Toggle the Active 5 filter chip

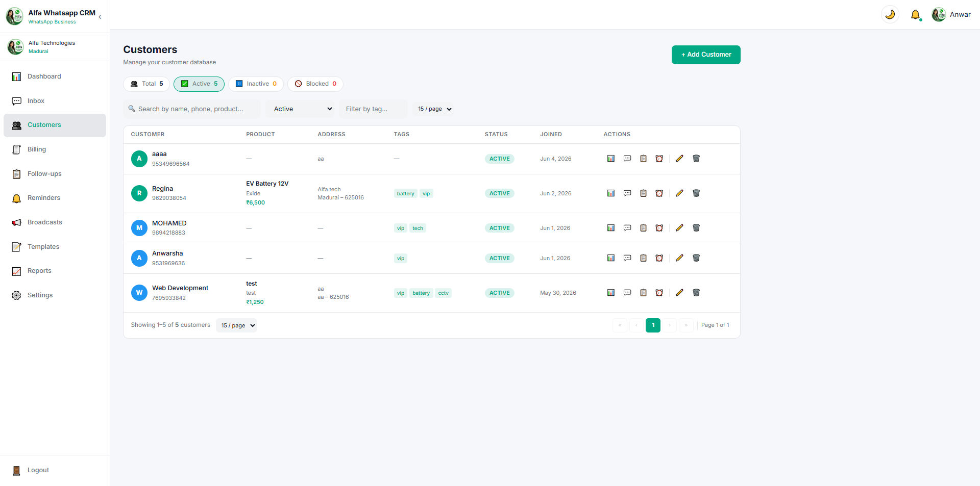[199, 84]
